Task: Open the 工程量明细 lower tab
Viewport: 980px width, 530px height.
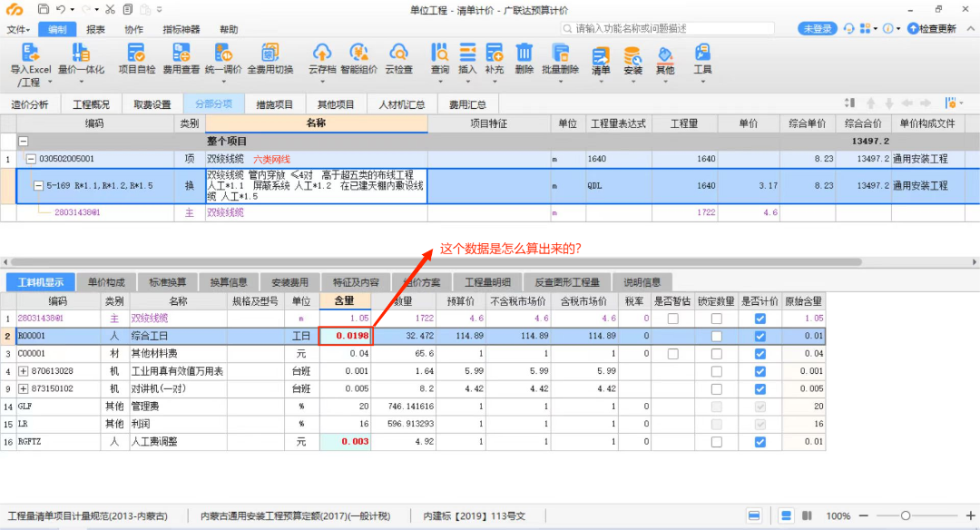Action: [x=487, y=282]
